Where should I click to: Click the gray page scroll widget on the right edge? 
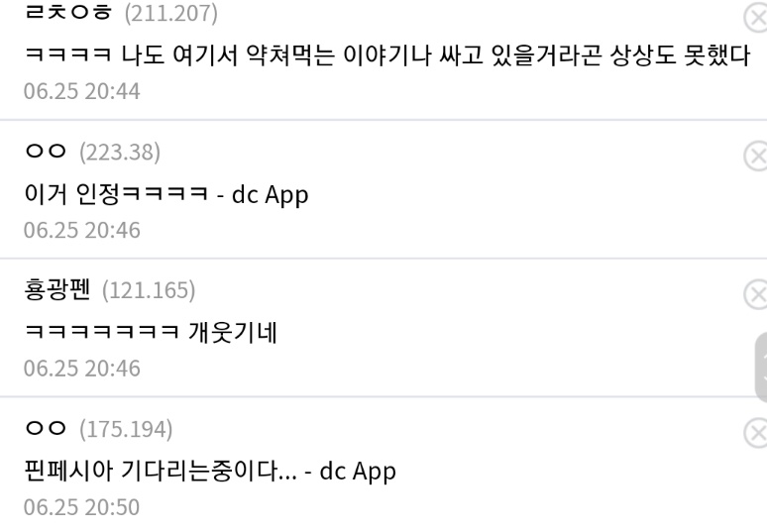[x=761, y=368]
